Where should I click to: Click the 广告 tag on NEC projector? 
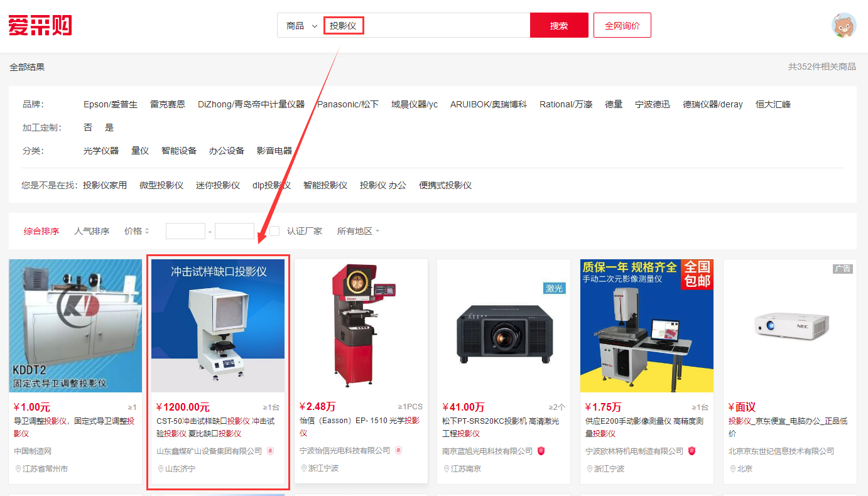(842, 269)
